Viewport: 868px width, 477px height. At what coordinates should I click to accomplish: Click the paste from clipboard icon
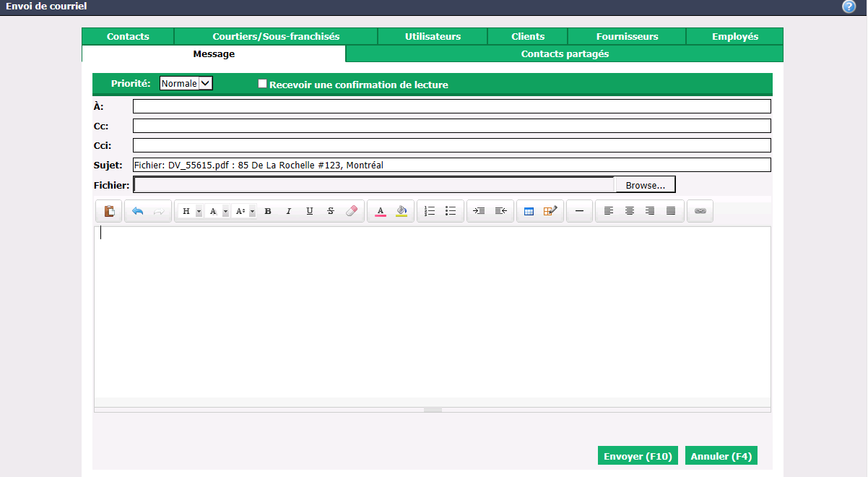[109, 211]
